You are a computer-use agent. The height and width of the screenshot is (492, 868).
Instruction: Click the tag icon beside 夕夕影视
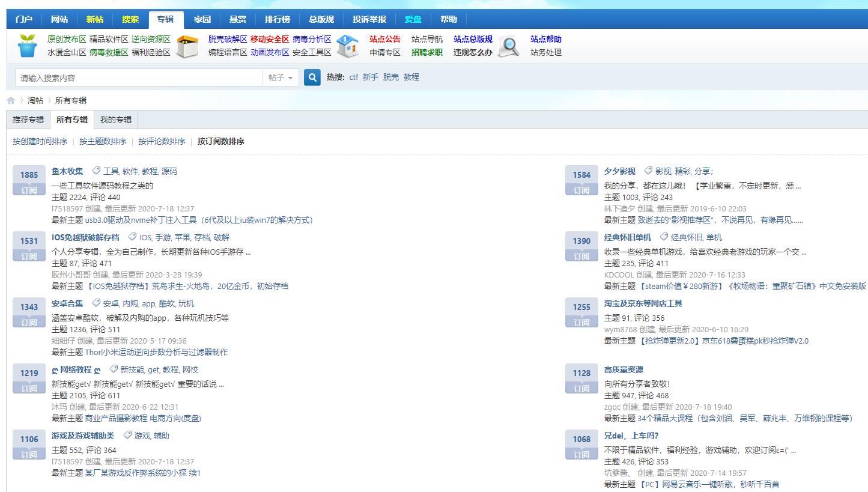click(648, 170)
